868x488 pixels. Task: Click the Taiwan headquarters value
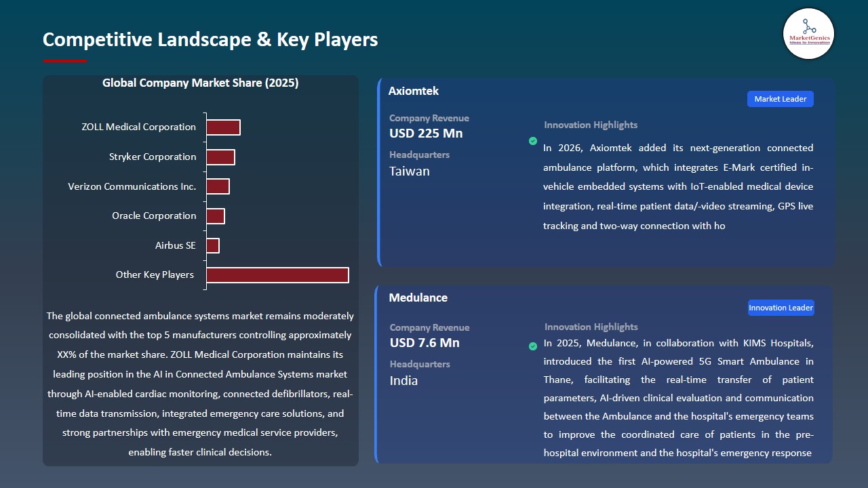pos(410,171)
